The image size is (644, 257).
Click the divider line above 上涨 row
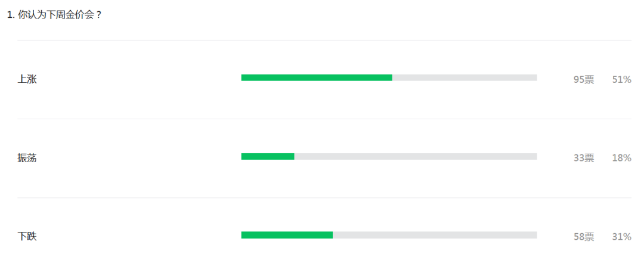324,40
